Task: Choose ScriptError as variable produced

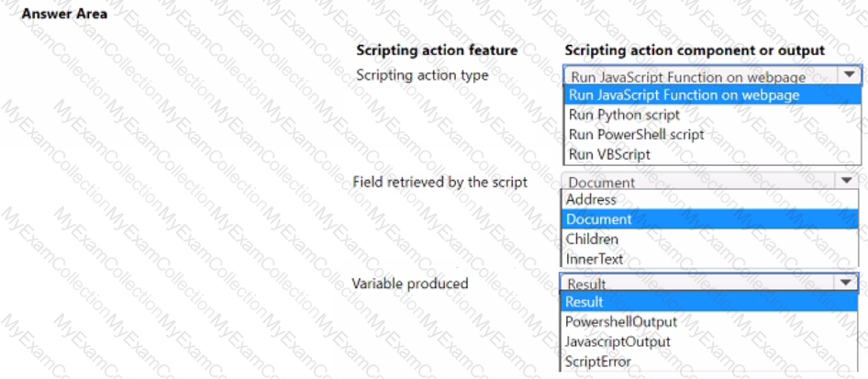Action: (x=596, y=362)
